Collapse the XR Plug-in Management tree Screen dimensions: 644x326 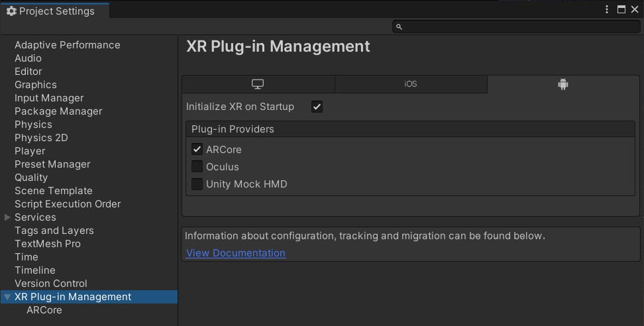pyautogui.click(x=7, y=297)
